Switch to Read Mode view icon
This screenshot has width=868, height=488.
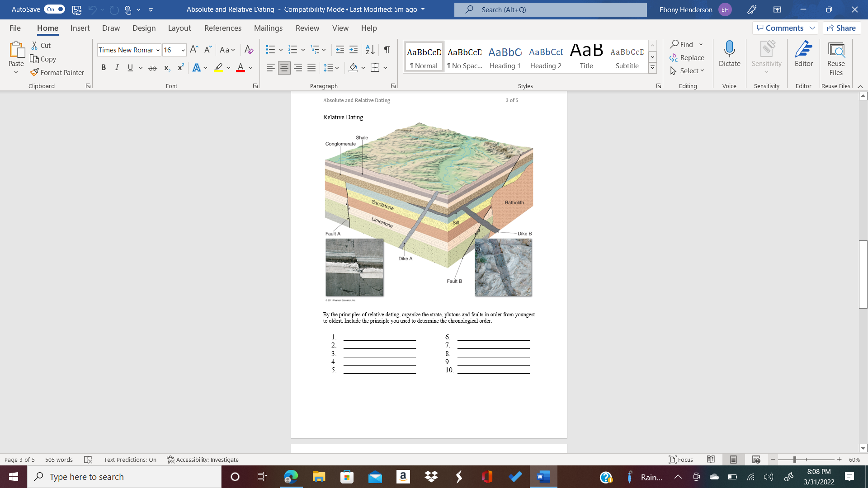[x=711, y=460]
